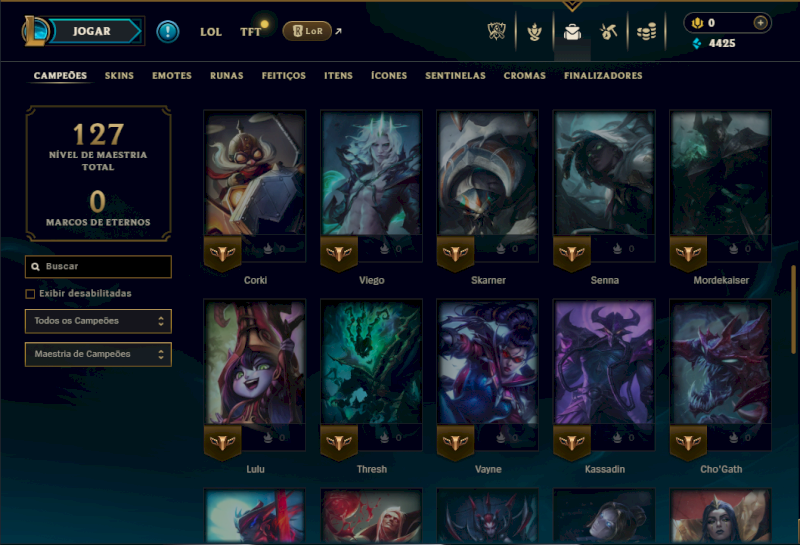Click the League logo icon
The width and height of the screenshot is (800, 545).
tap(35, 32)
